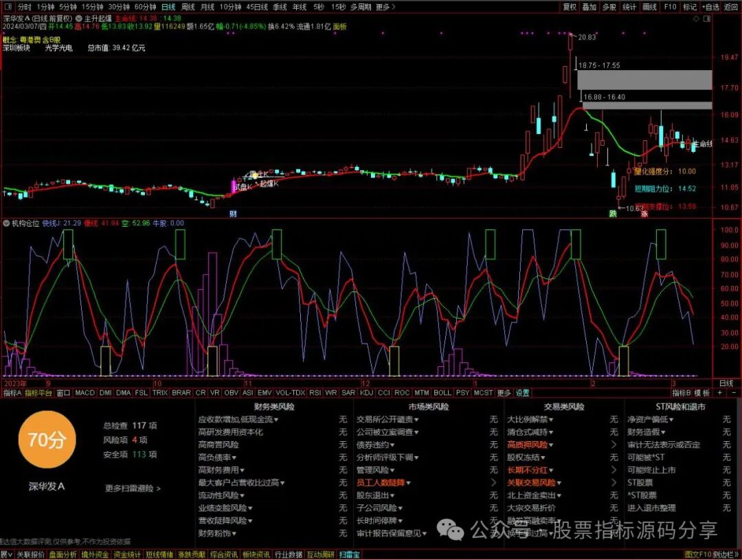
Task: Click the diamond icon in chart header
Action: click(696, 19)
